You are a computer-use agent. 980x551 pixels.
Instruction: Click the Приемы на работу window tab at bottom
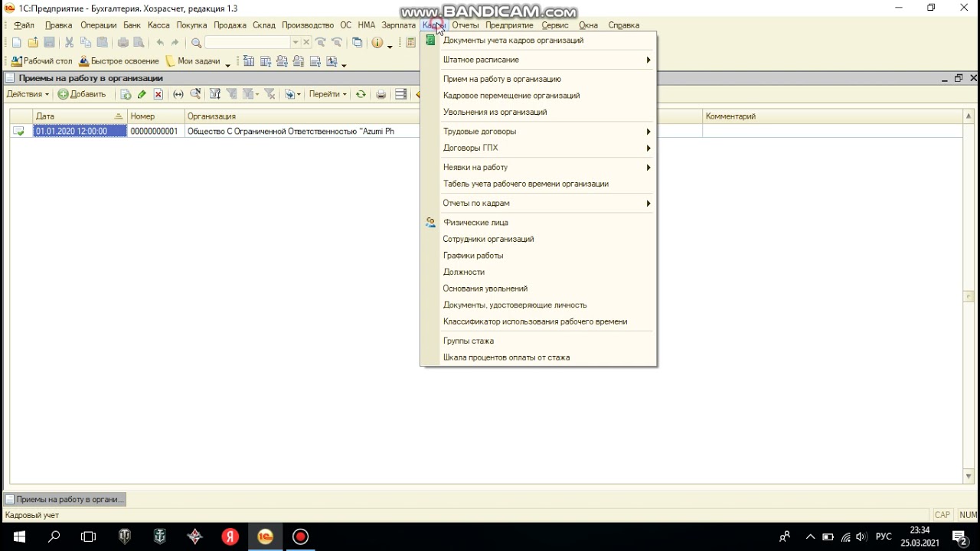tap(64, 499)
